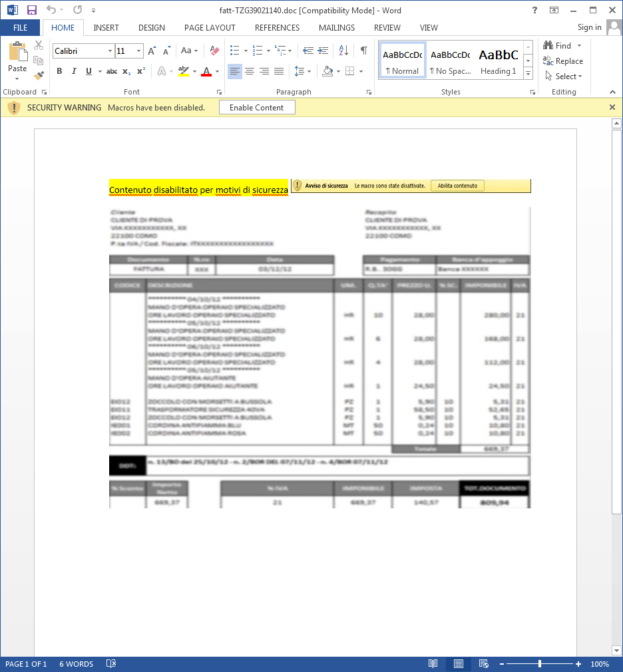Click the zoom slider handle
Image resolution: width=623 pixels, height=672 pixels.
tap(539, 664)
